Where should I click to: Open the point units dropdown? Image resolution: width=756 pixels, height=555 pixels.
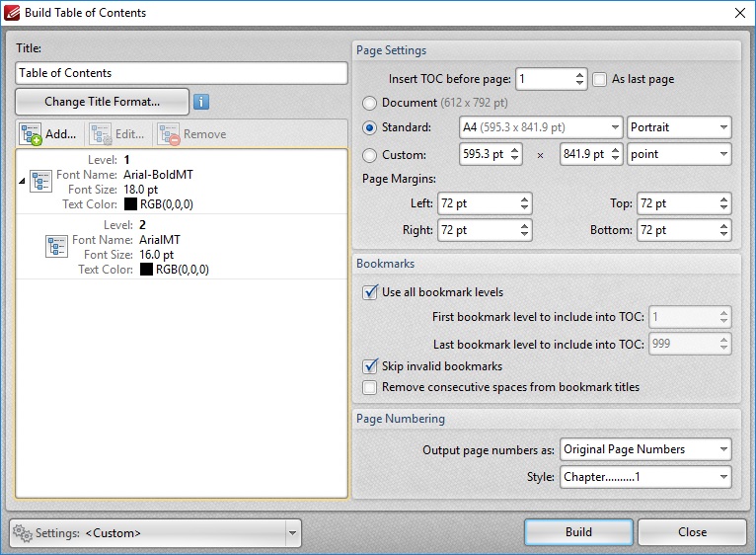(x=679, y=154)
